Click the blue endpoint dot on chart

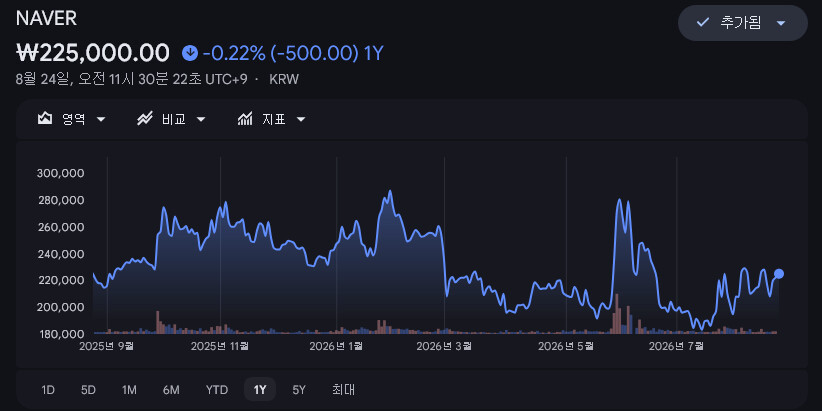point(779,274)
